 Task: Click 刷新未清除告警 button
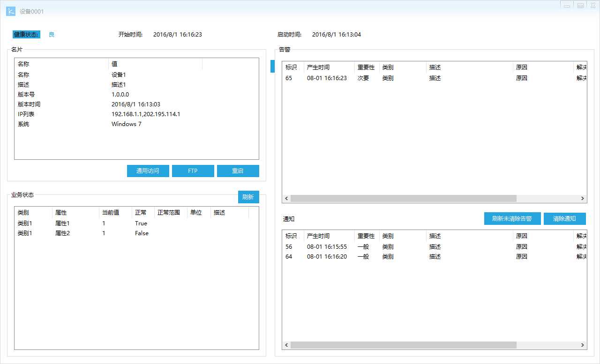[x=512, y=219]
